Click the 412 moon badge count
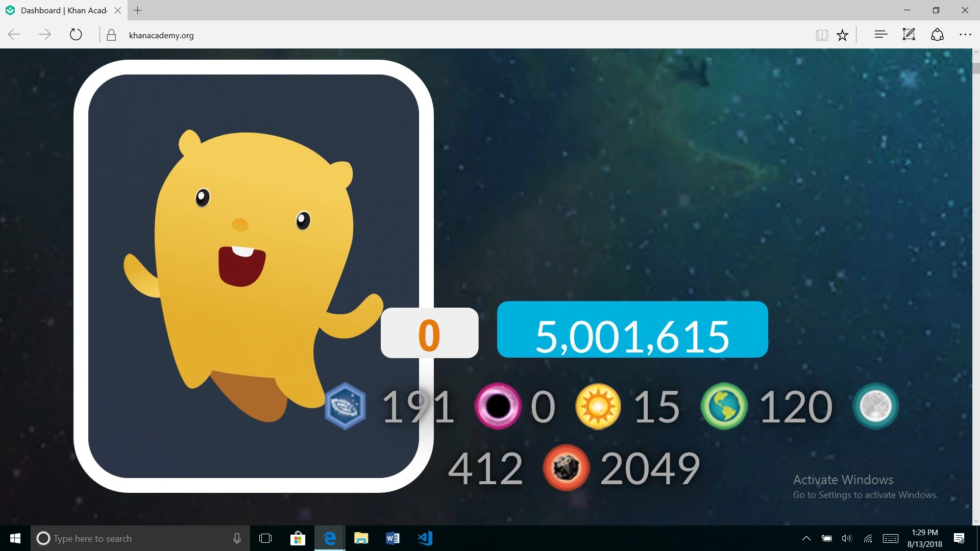Screen dimensions: 980x551 pyautogui.click(x=485, y=468)
